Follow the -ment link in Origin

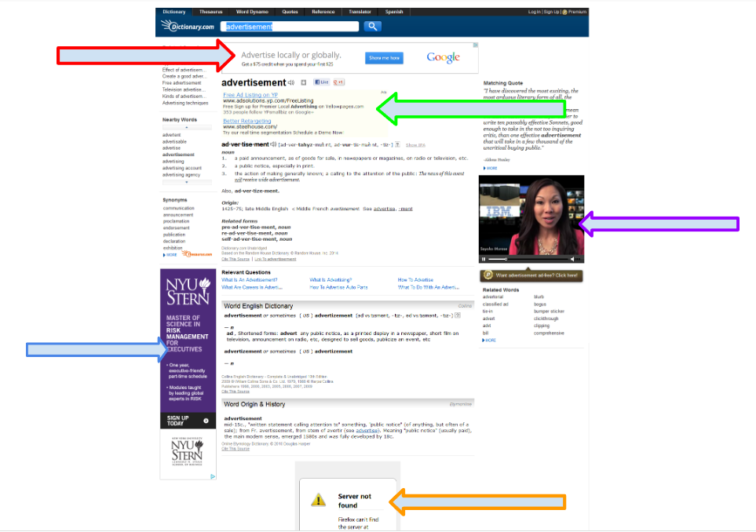point(406,210)
